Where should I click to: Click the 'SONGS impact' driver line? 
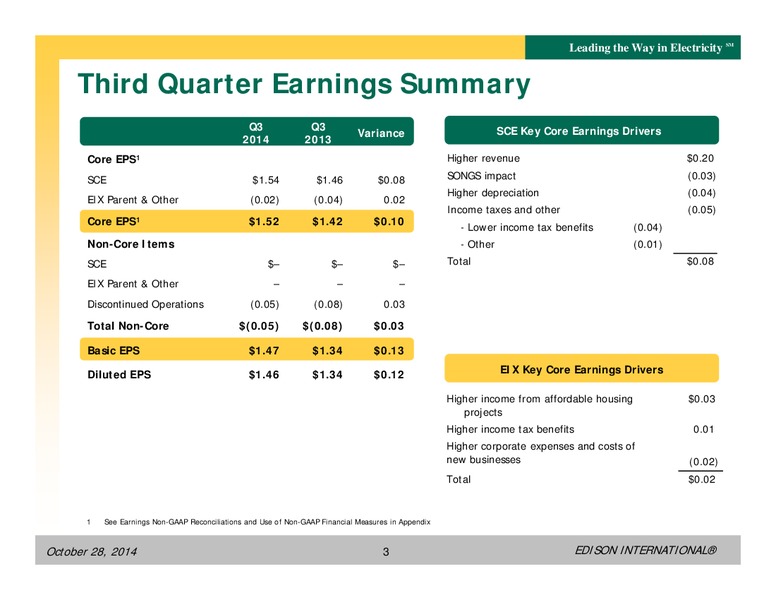click(x=481, y=176)
